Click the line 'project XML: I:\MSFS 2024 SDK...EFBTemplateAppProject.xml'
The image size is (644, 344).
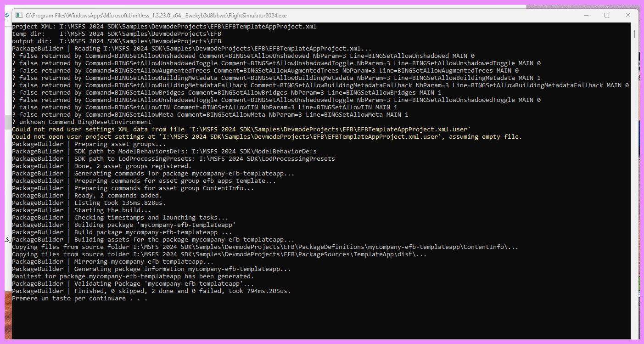[164, 27]
